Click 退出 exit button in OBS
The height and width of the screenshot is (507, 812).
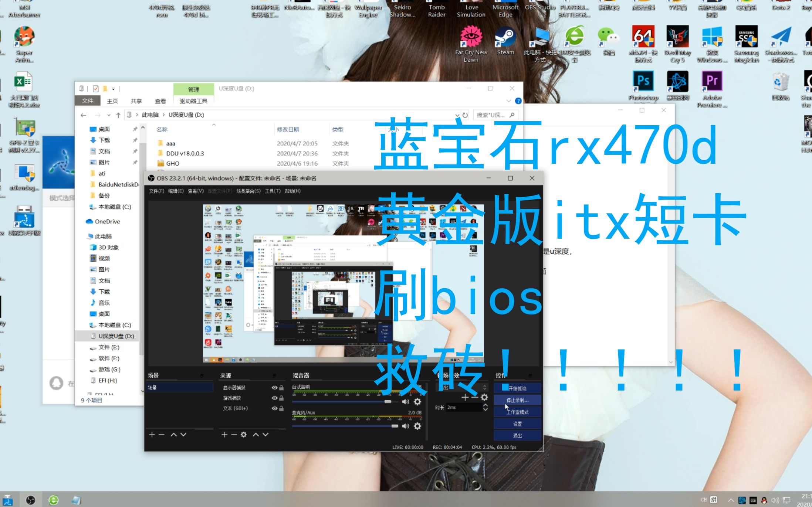517,436
